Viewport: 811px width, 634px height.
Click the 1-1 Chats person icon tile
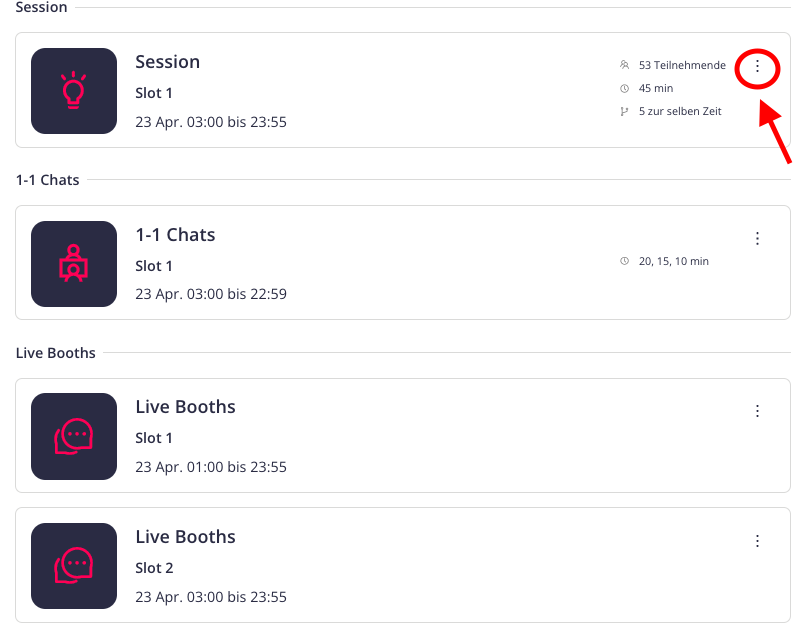pyautogui.click(x=74, y=264)
